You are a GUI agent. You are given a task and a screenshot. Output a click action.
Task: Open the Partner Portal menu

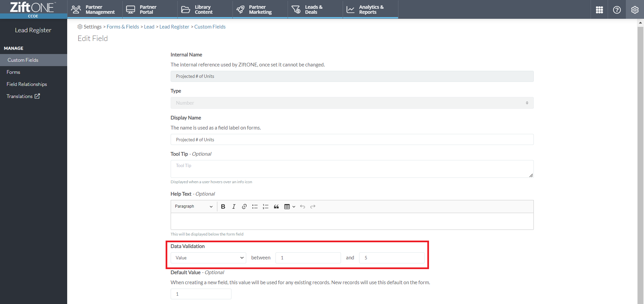tap(150, 9)
